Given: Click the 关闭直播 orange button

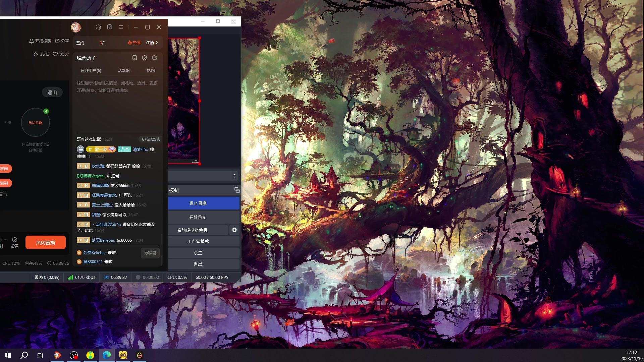Looking at the screenshot, I should pyautogui.click(x=46, y=242).
